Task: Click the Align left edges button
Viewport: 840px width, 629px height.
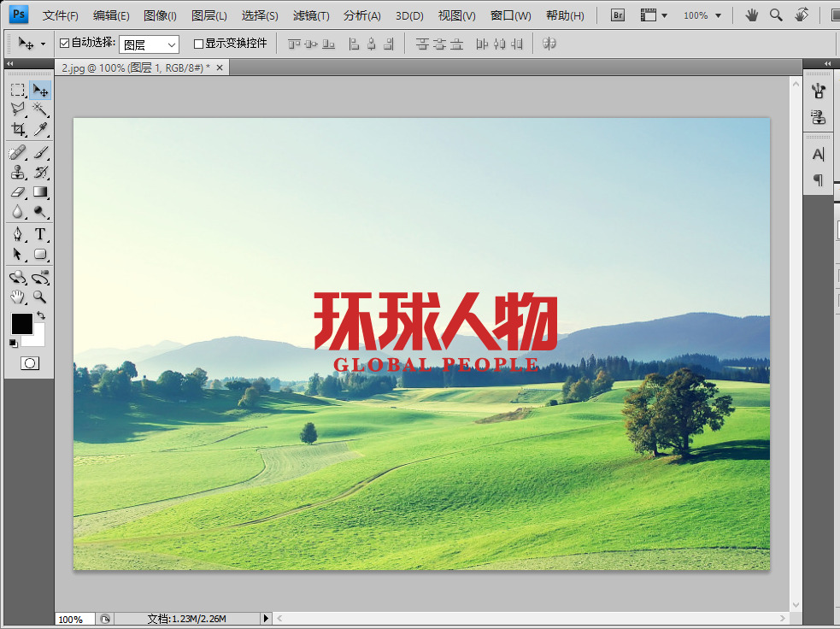Action: click(354, 44)
